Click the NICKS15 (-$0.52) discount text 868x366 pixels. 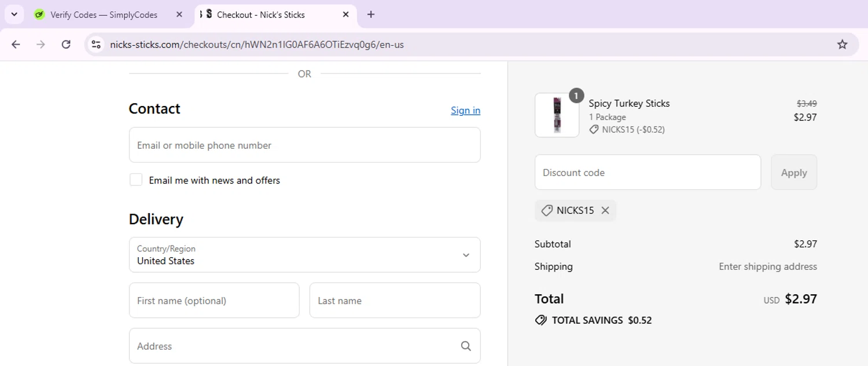click(633, 130)
